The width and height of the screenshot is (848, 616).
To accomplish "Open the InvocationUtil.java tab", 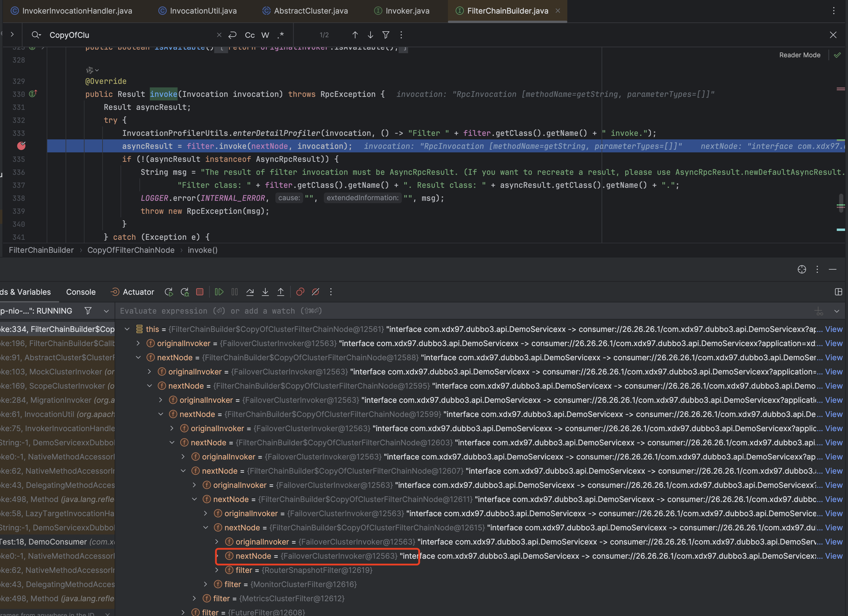I will click(198, 11).
